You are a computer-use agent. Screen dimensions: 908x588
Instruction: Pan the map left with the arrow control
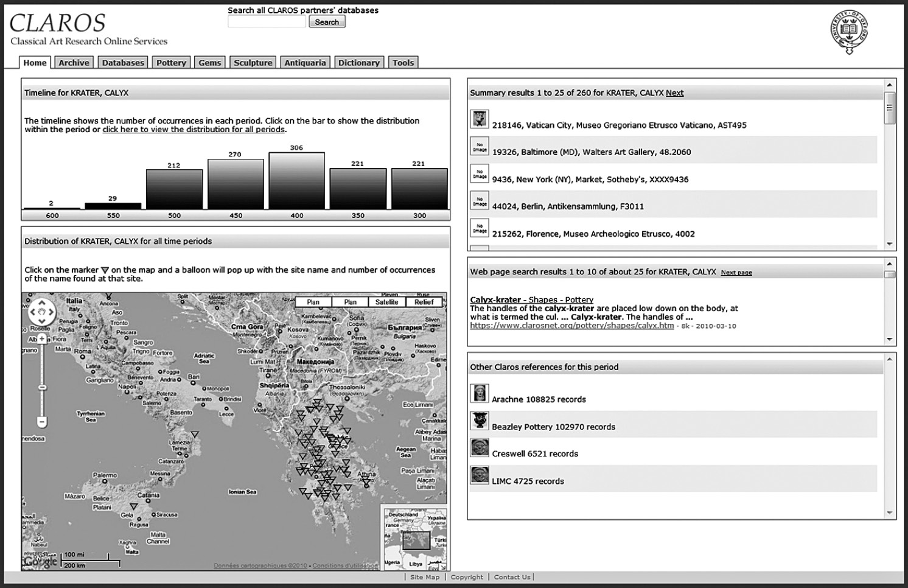(x=32, y=312)
